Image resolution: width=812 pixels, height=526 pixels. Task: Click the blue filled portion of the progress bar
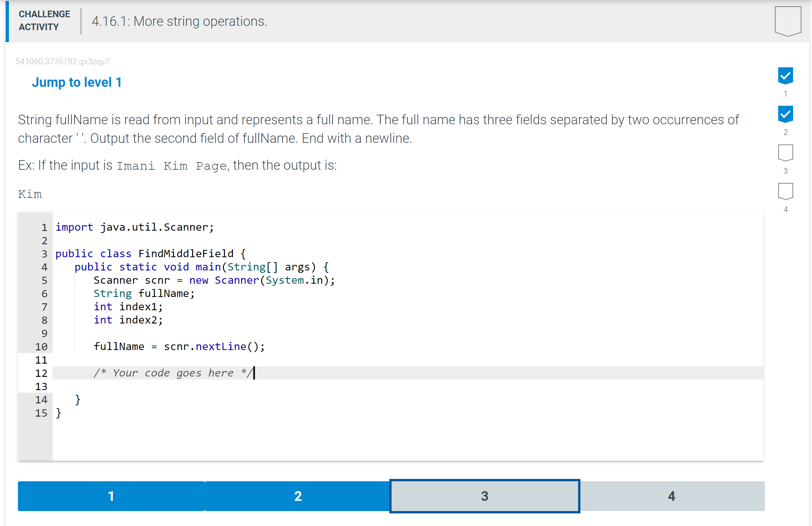(205, 496)
